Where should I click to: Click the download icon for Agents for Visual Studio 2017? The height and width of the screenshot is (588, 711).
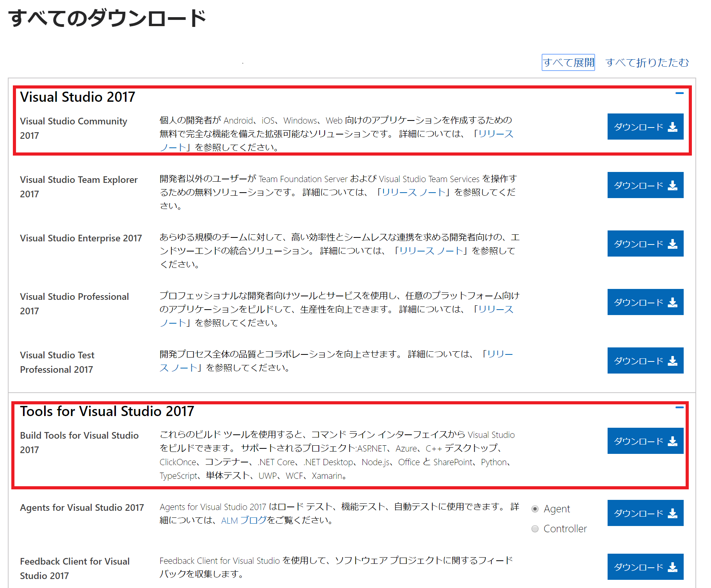[672, 513]
